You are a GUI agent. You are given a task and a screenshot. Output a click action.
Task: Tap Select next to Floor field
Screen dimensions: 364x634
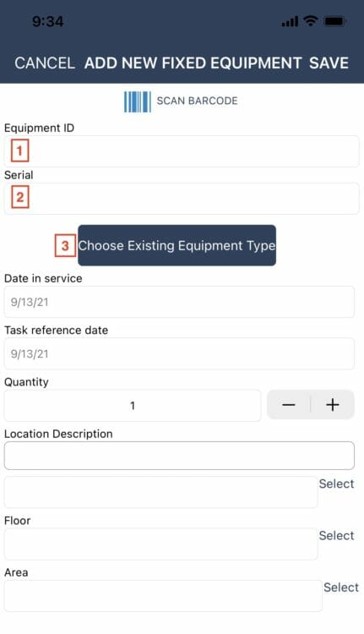pos(336,535)
